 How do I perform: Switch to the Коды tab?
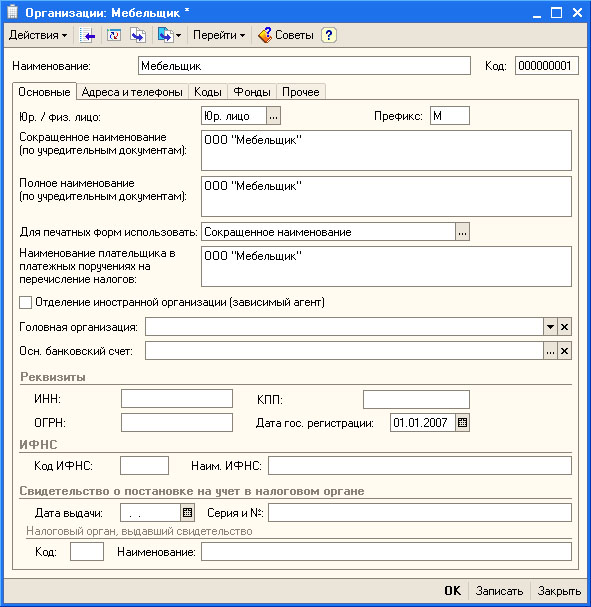coord(208,92)
